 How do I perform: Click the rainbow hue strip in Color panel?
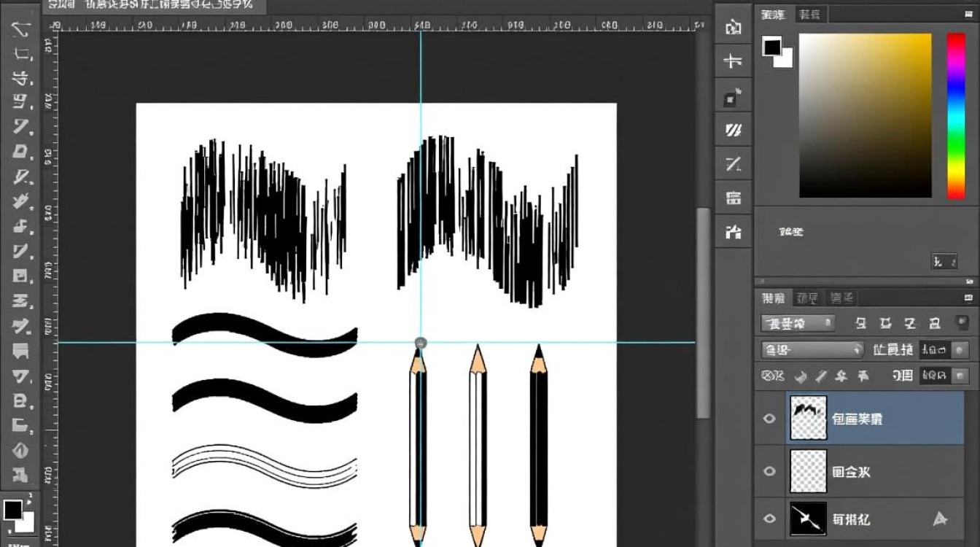[x=956, y=115]
